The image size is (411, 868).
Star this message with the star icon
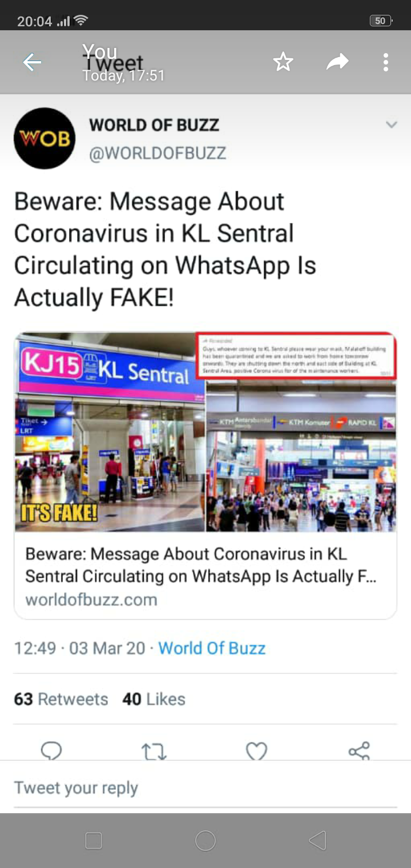point(283,62)
